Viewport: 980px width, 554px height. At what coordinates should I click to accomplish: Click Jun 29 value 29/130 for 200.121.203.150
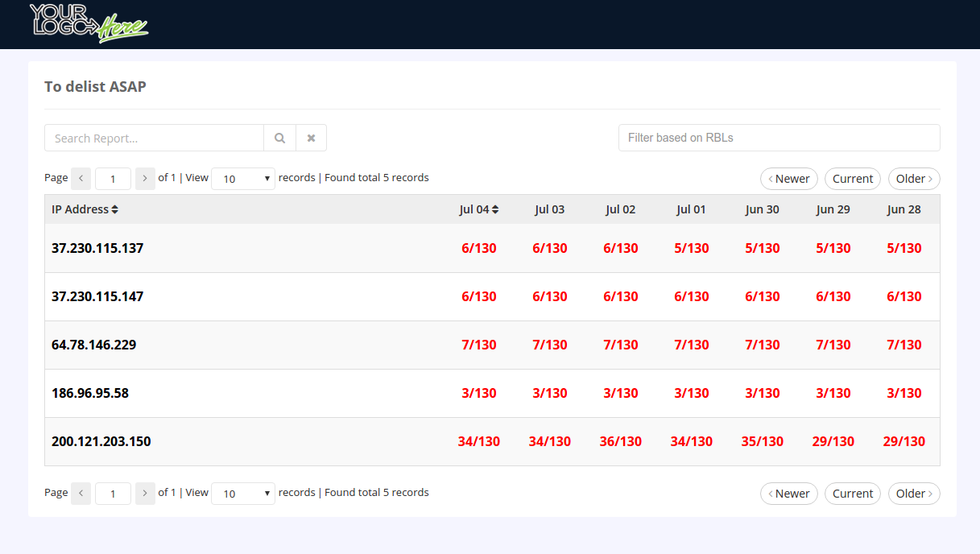(x=833, y=441)
